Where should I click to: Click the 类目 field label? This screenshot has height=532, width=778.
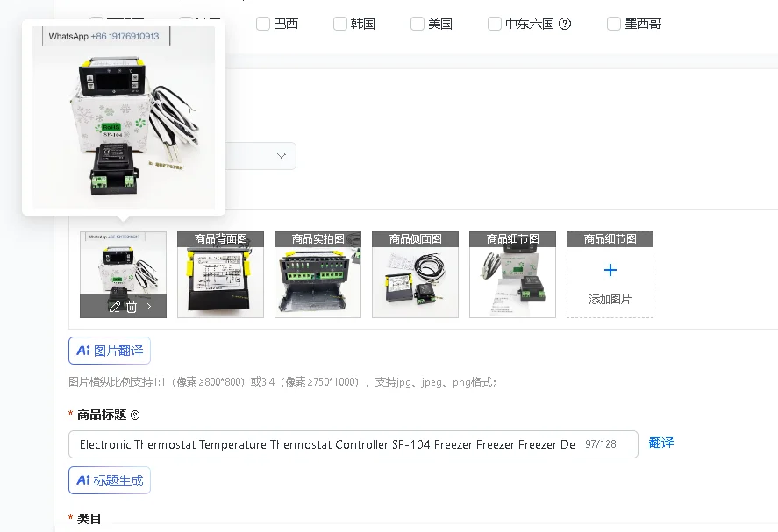(x=89, y=519)
